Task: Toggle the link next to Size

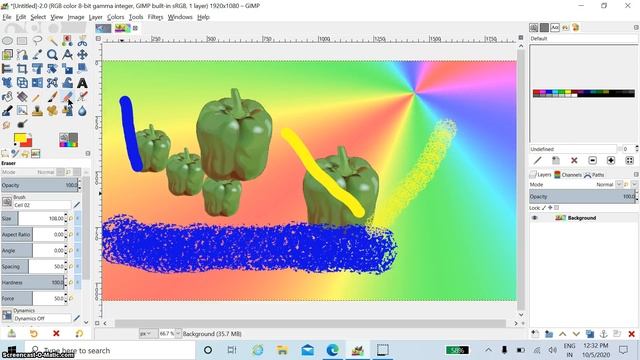Action: (78, 218)
